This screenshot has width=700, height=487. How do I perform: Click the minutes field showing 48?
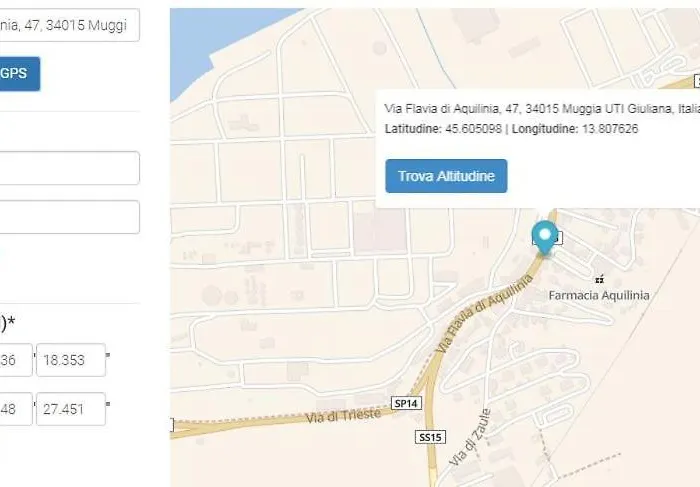coord(16,408)
